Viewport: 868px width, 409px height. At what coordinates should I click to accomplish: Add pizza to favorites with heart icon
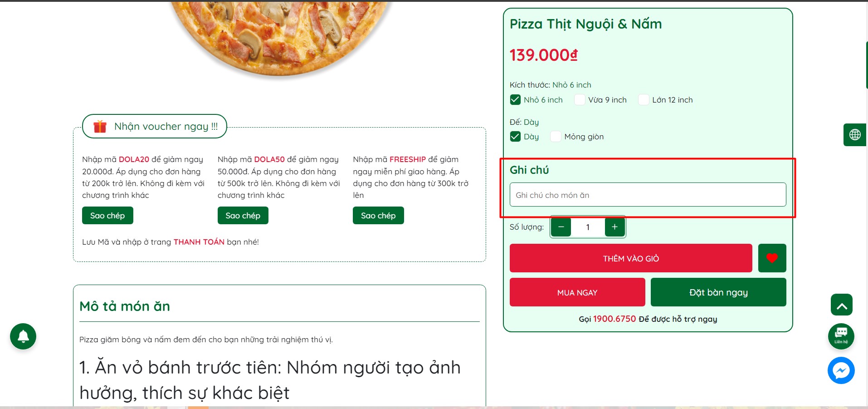(772, 258)
